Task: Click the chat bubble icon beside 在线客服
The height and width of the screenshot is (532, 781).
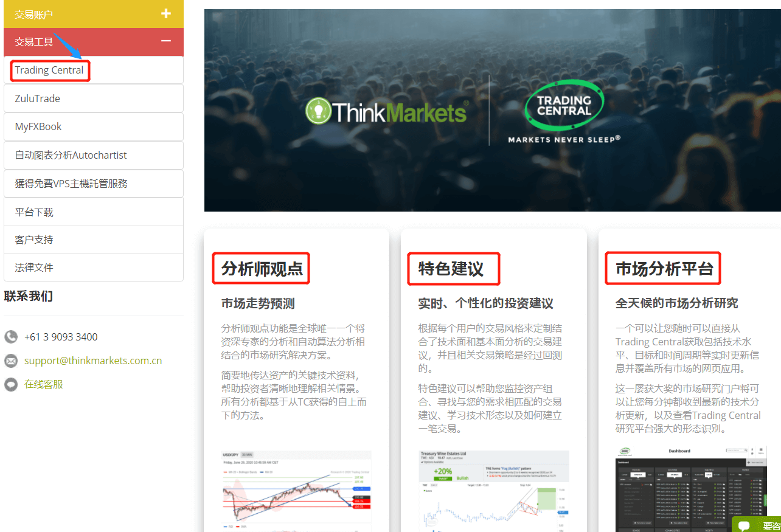Action: click(x=11, y=384)
